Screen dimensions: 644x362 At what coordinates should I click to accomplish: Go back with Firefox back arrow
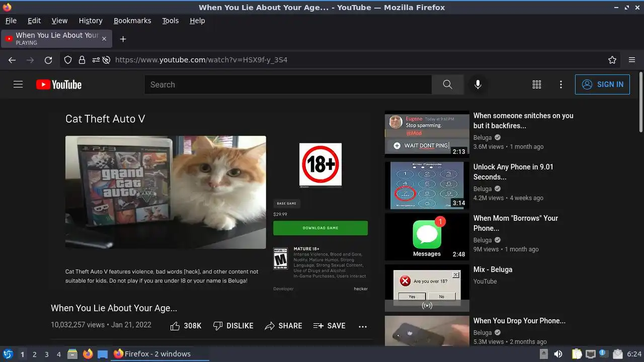pos(12,60)
